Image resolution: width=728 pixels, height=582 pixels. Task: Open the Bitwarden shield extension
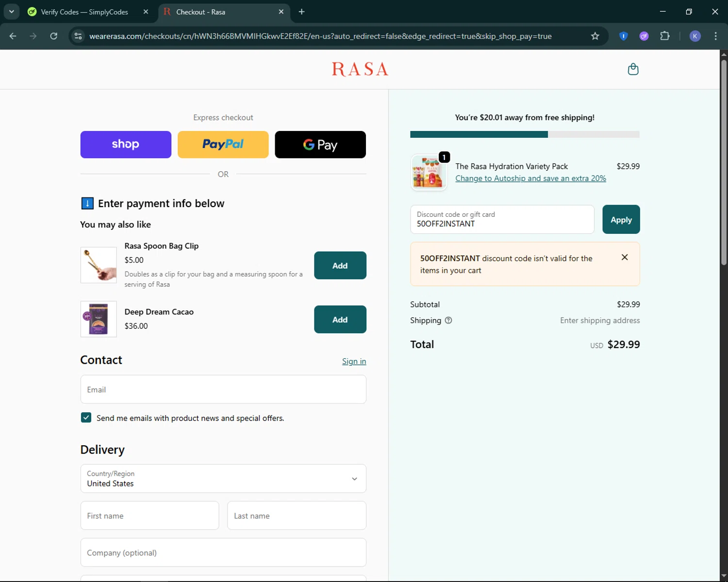tap(624, 36)
